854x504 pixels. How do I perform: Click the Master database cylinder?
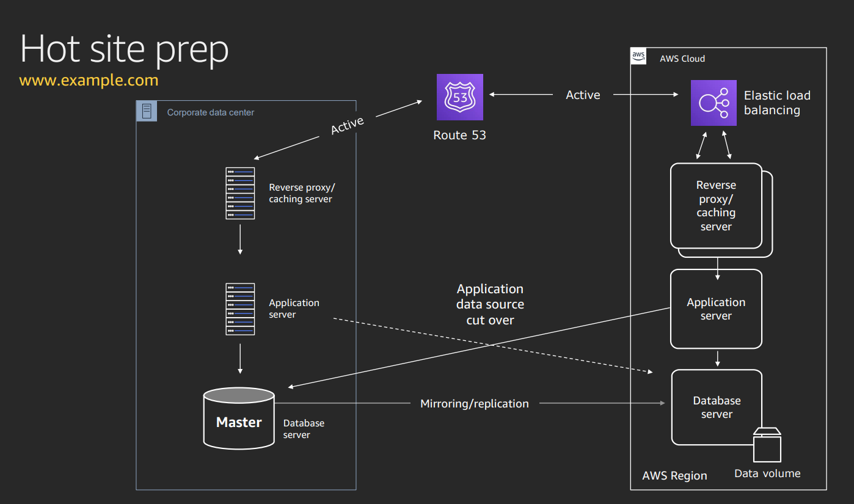click(x=239, y=418)
